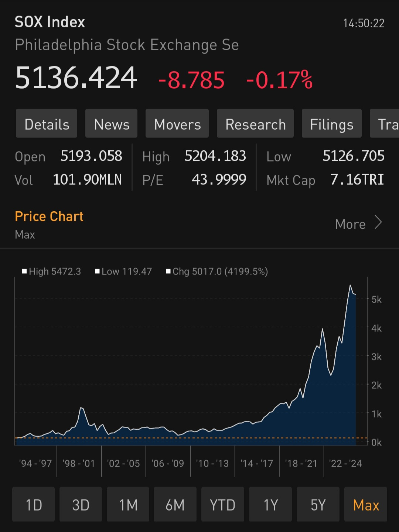
Task: Tap the change value -8.785
Action: (x=191, y=80)
